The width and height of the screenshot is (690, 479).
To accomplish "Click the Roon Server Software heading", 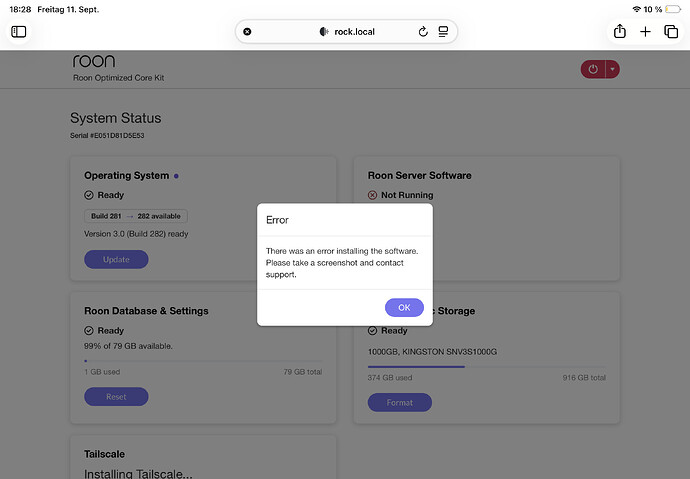I will tap(419, 176).
